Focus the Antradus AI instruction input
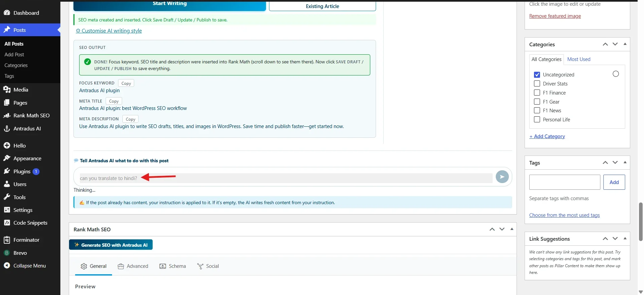Image resolution: width=644 pixels, height=295 pixels. [x=286, y=178]
